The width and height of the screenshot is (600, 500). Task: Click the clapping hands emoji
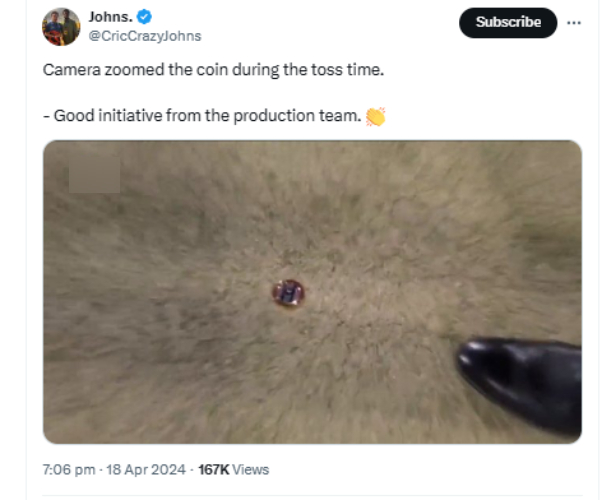click(x=375, y=116)
